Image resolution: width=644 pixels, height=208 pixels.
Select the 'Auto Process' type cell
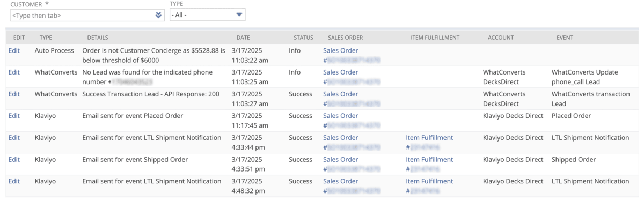click(x=54, y=50)
